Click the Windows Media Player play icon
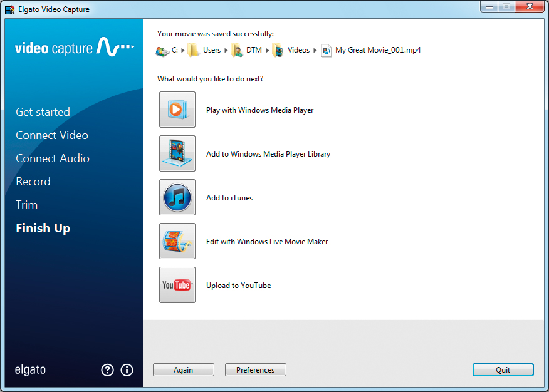 [x=177, y=110]
